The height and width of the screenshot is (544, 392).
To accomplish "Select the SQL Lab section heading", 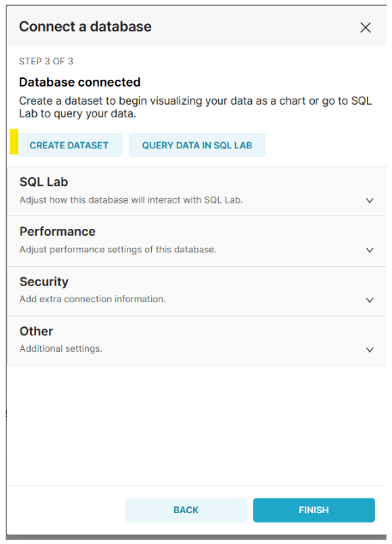I will coord(44,182).
